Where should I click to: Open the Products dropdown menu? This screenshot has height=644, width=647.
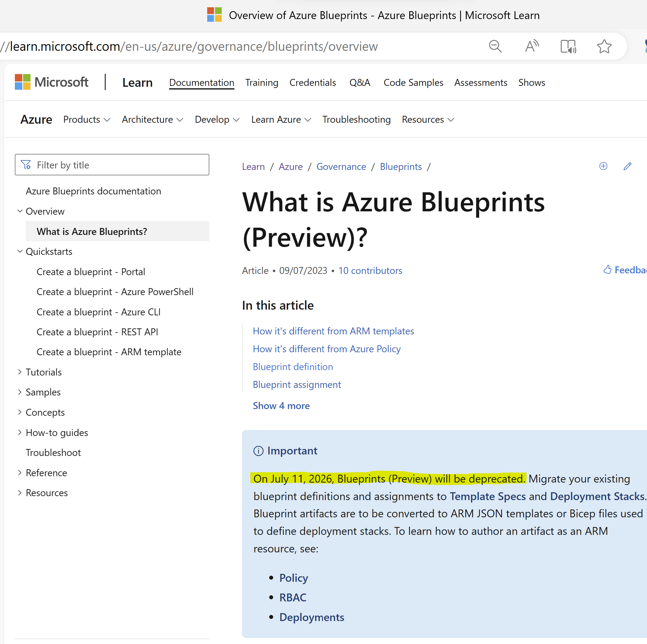pyautogui.click(x=87, y=119)
